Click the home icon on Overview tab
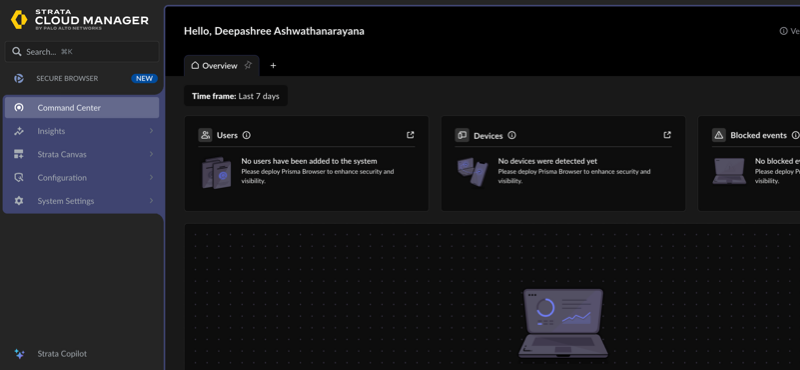Viewport: 800px width, 370px height. [195, 66]
